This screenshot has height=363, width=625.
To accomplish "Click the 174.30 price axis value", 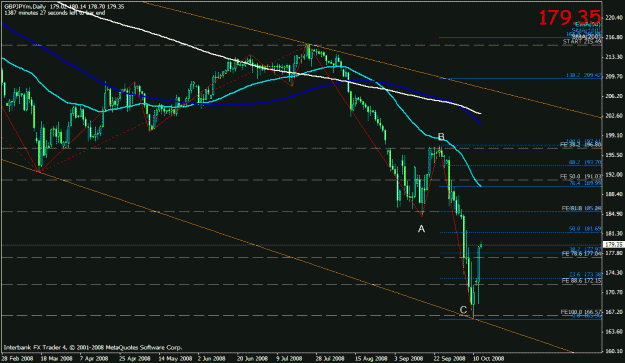I will coord(614,273).
